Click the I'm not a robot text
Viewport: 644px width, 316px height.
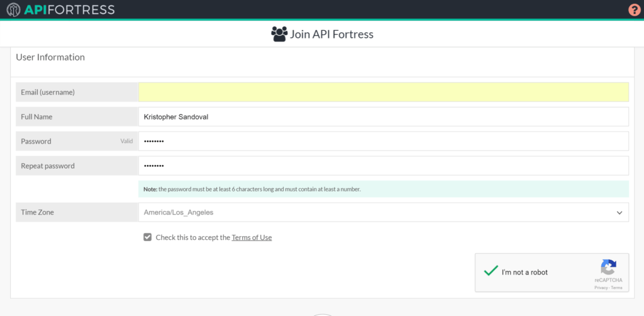525,272
